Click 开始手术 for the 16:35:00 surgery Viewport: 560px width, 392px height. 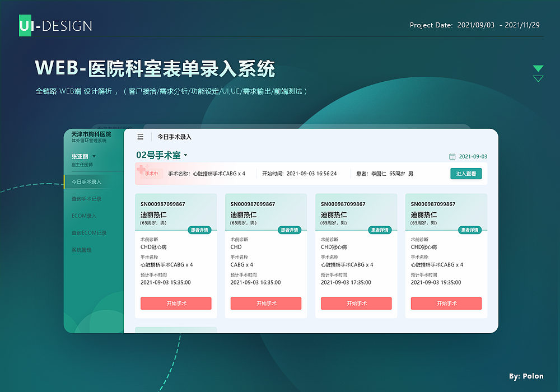pyautogui.click(x=266, y=303)
